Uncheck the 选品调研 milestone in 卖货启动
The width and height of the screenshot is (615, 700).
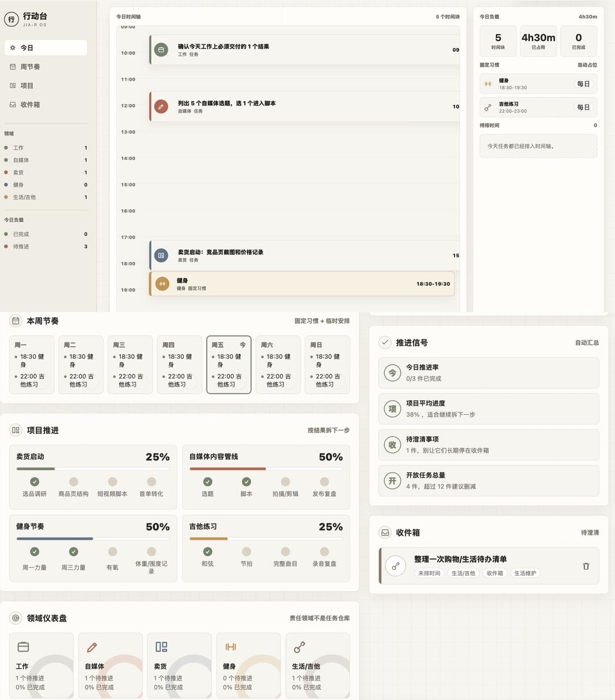pos(35,482)
